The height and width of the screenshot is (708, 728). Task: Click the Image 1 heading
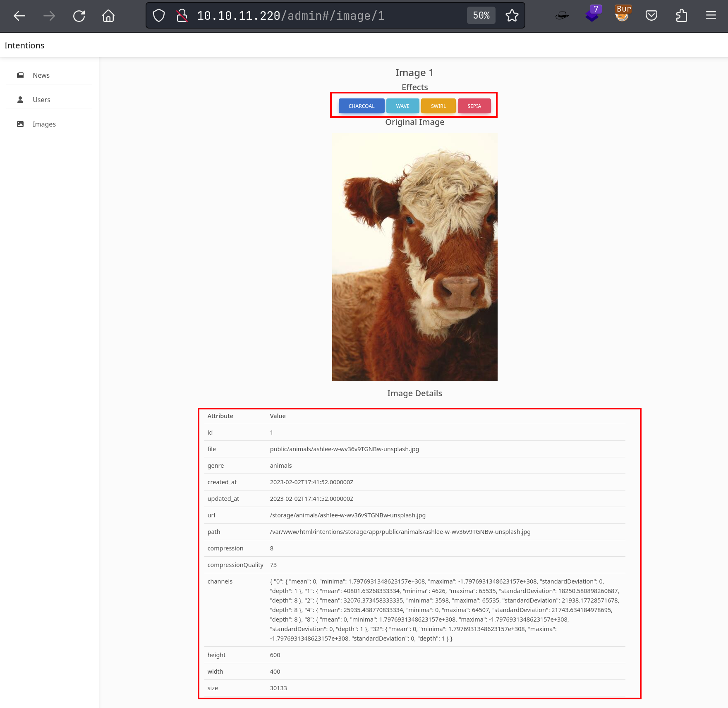coord(414,73)
